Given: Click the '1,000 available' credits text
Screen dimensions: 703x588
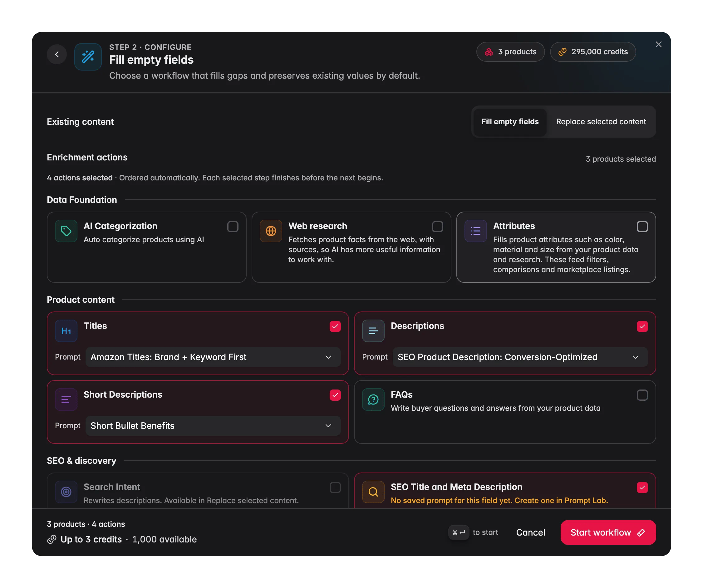Looking at the screenshot, I should 165,540.
